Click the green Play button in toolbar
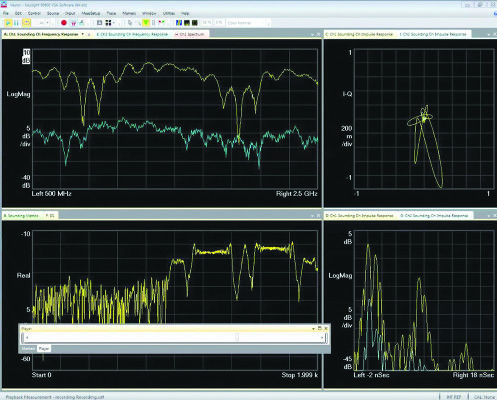Viewport: 497px width, 400px height. coord(8,23)
